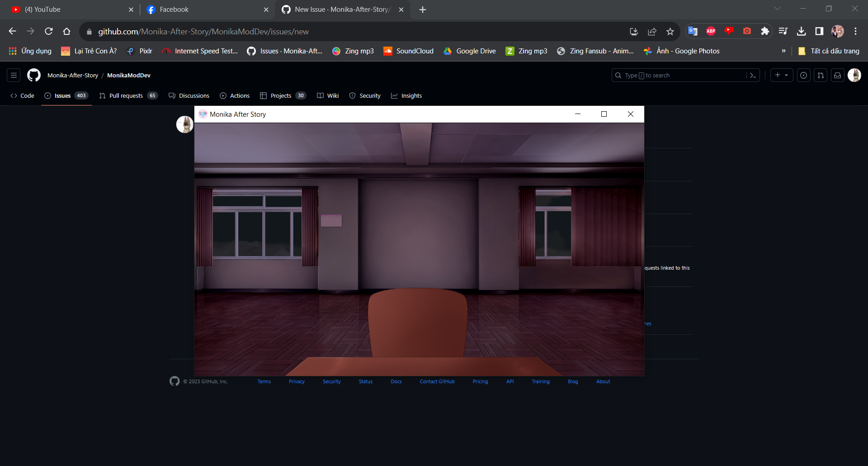Click the GitHub Octocat logo in the header
868x466 pixels.
point(33,75)
